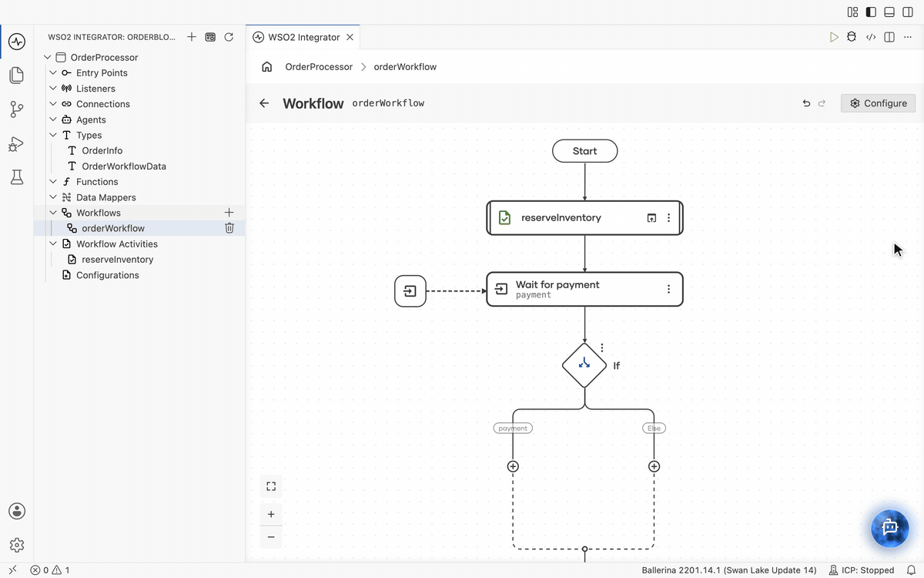The image size is (924, 578).
Task: Select the If condition diamond node
Action: pos(584,365)
